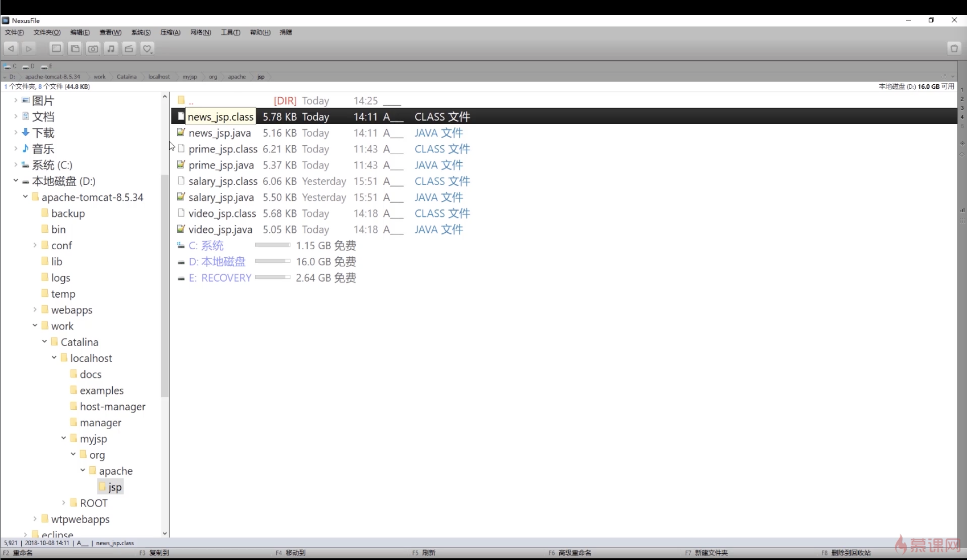Click the file icon of video_jsp.class

[x=181, y=213]
